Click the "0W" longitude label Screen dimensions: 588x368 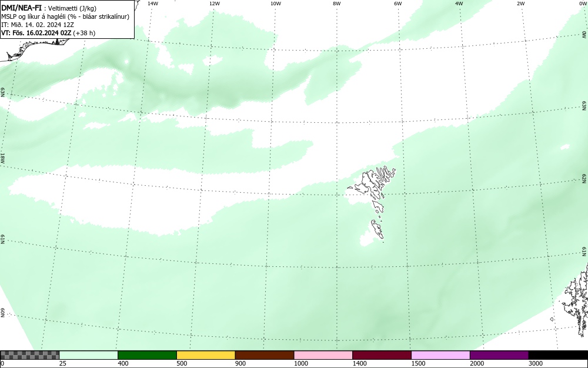click(x=583, y=4)
